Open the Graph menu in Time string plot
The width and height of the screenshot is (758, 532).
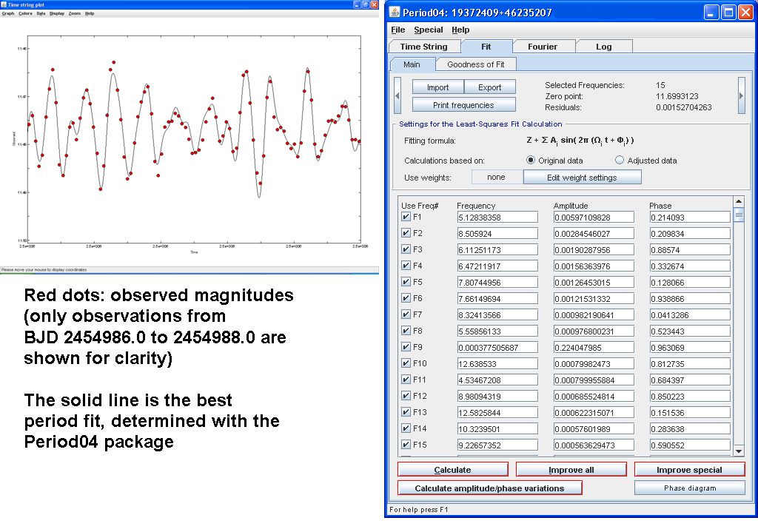click(x=7, y=13)
